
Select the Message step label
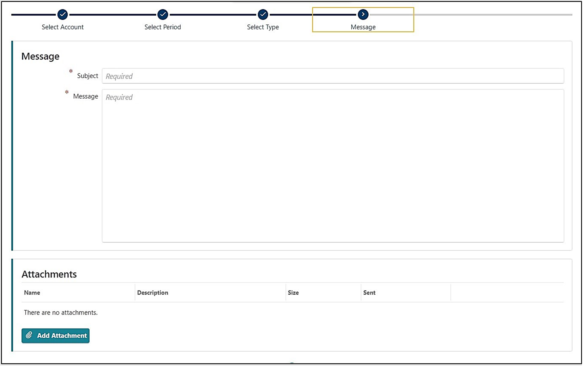(x=363, y=27)
